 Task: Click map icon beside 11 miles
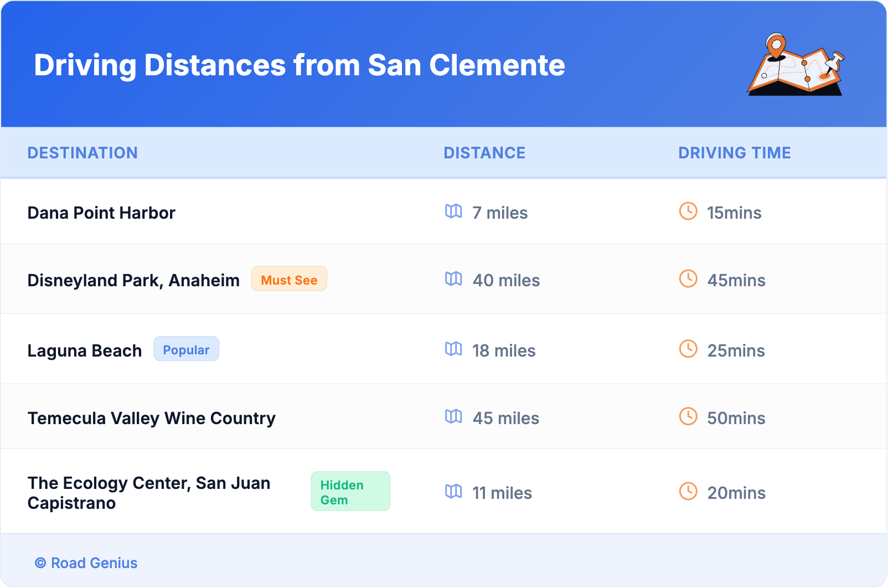pyautogui.click(x=453, y=492)
